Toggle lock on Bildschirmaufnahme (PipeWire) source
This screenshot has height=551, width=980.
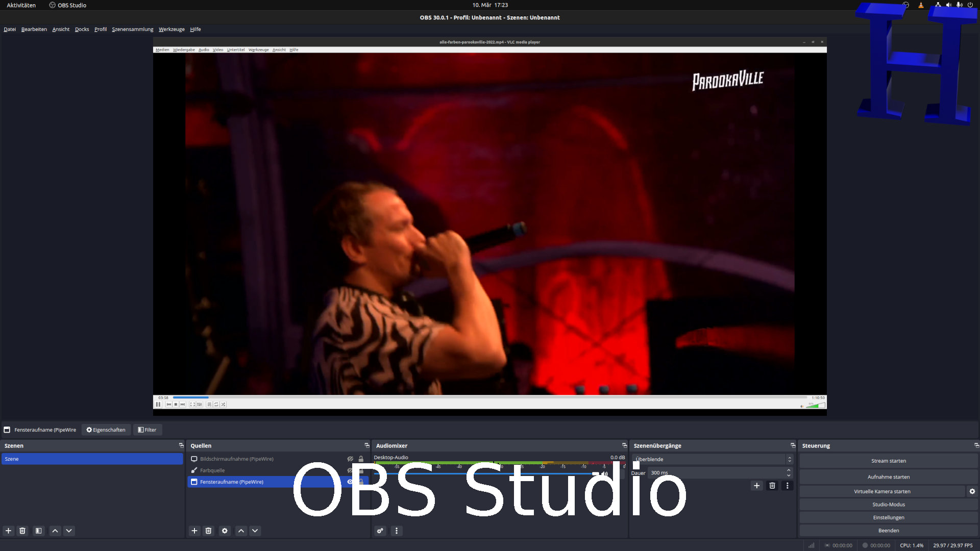point(361,459)
